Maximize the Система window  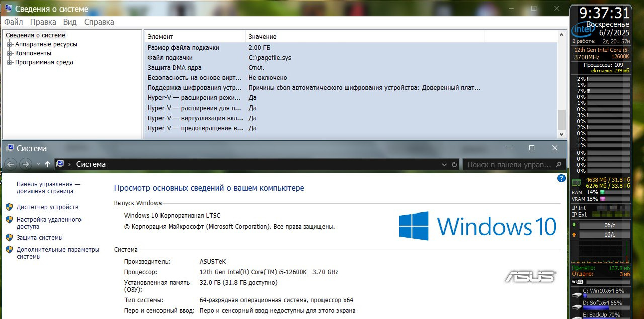[x=532, y=148]
